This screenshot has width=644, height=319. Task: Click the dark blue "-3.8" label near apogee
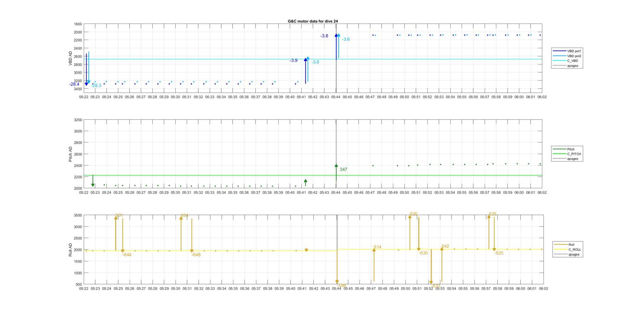click(324, 36)
